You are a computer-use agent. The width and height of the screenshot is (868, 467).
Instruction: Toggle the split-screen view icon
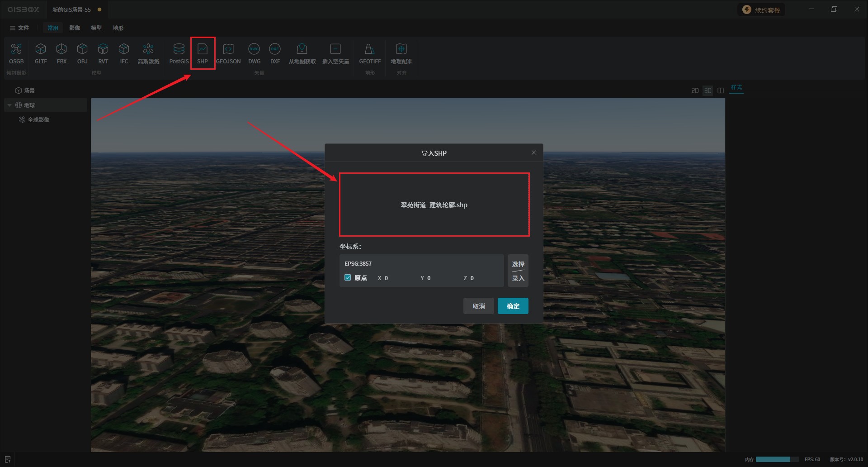[721, 91]
